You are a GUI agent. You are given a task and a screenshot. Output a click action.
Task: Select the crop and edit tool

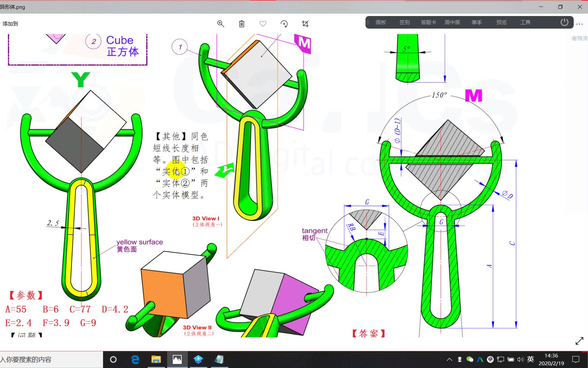pyautogui.click(x=305, y=24)
